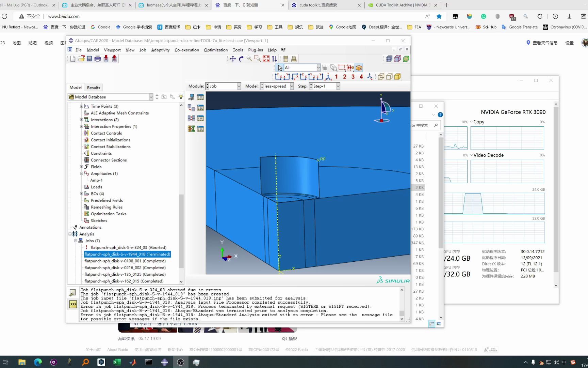Screen dimensions: 588x368
Task: Toggle select-entities-closest-to-screen orange box icon
Action: point(359,67)
